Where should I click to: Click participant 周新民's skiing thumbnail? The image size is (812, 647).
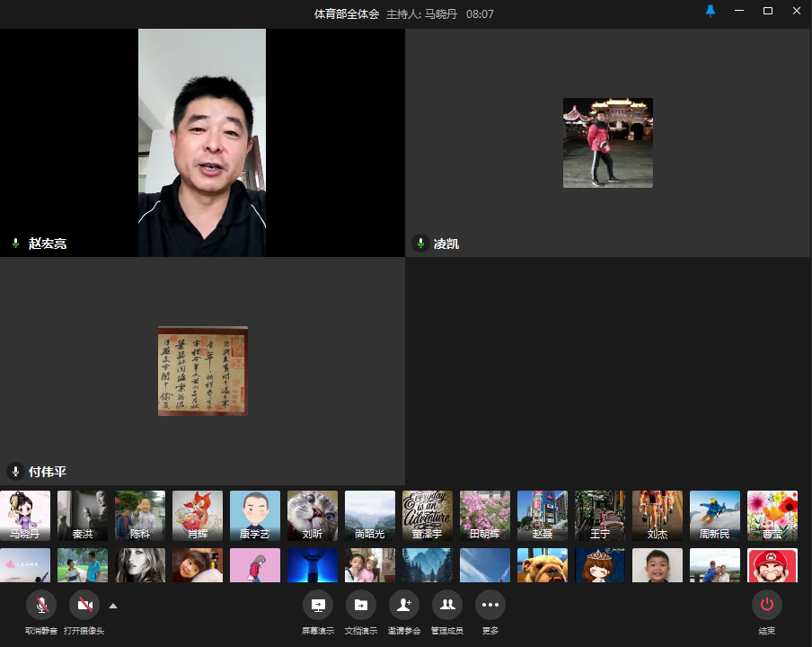pos(715,515)
